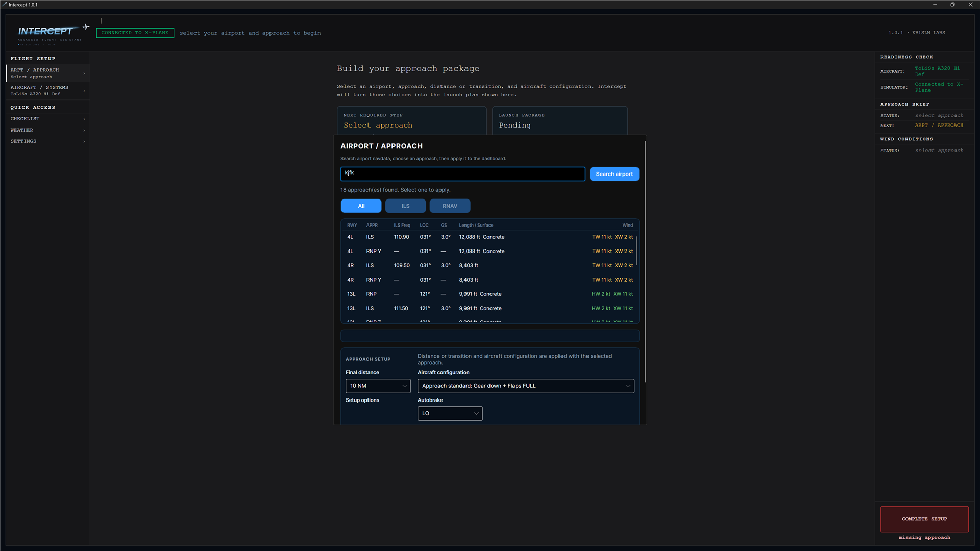980x551 pixels.
Task: Open the Autobrake LO dropdown
Action: tap(450, 413)
